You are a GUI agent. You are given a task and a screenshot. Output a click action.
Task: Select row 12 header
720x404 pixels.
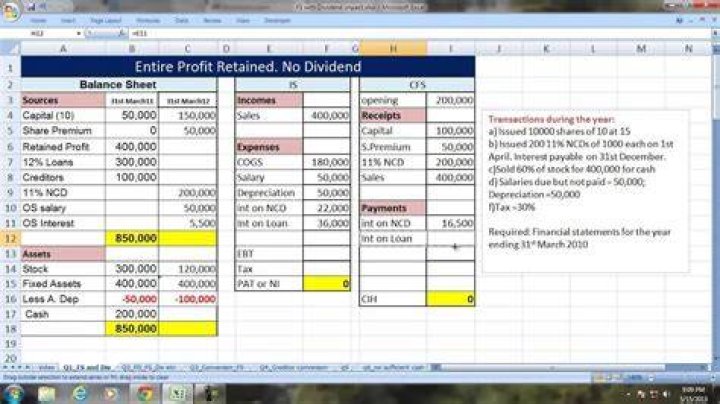[x=10, y=238]
